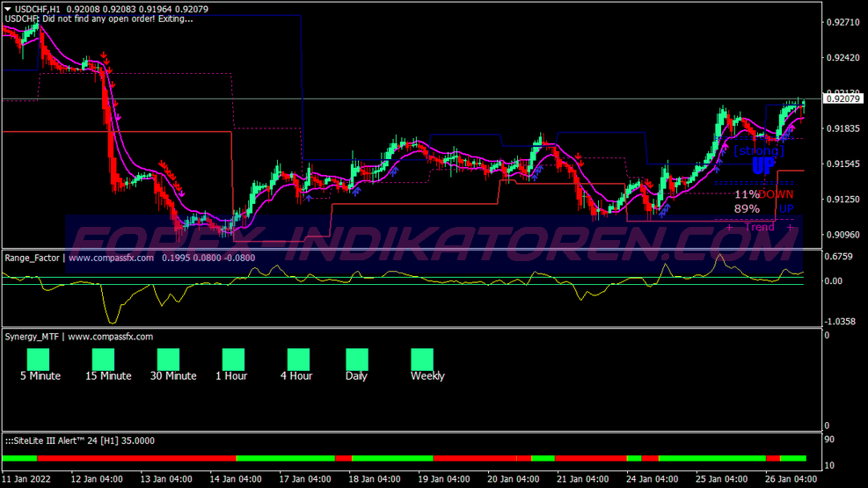Click the 0.90960 price axis label
Image resolution: width=868 pixels, height=488 pixels.
click(x=842, y=235)
